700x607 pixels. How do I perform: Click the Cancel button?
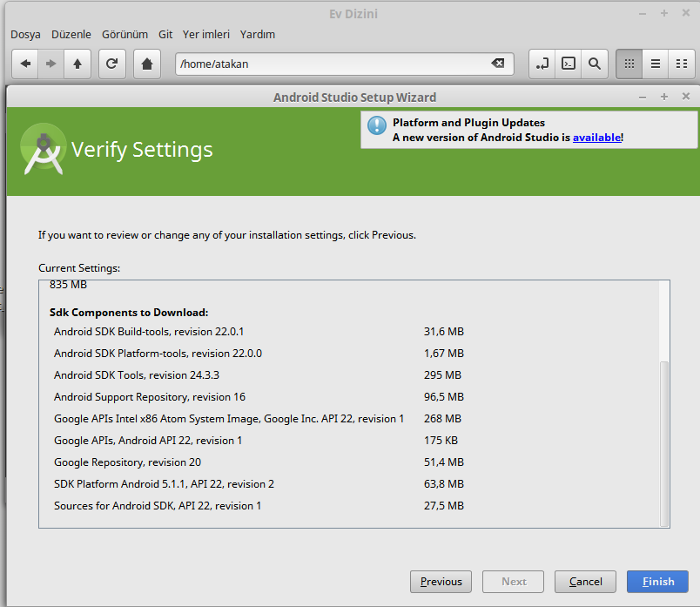pyautogui.click(x=585, y=582)
